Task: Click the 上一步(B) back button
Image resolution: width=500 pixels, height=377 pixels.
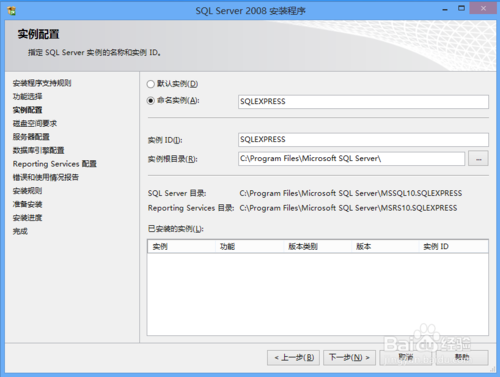Action: [294, 358]
